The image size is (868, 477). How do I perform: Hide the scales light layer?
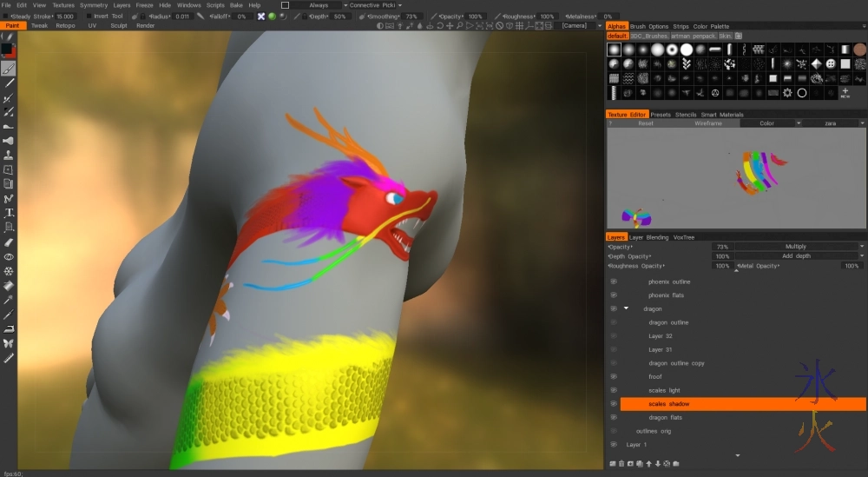click(613, 390)
